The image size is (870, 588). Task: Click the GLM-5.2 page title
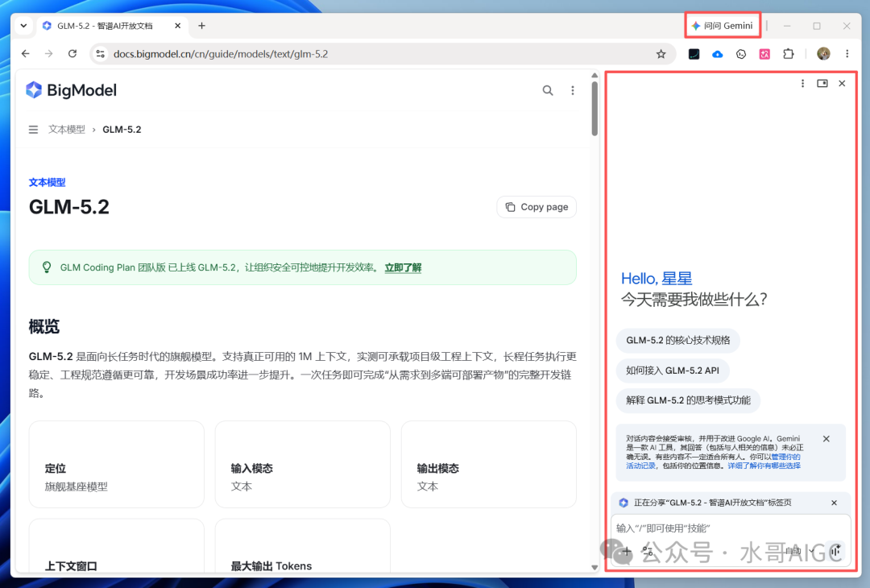tap(68, 207)
